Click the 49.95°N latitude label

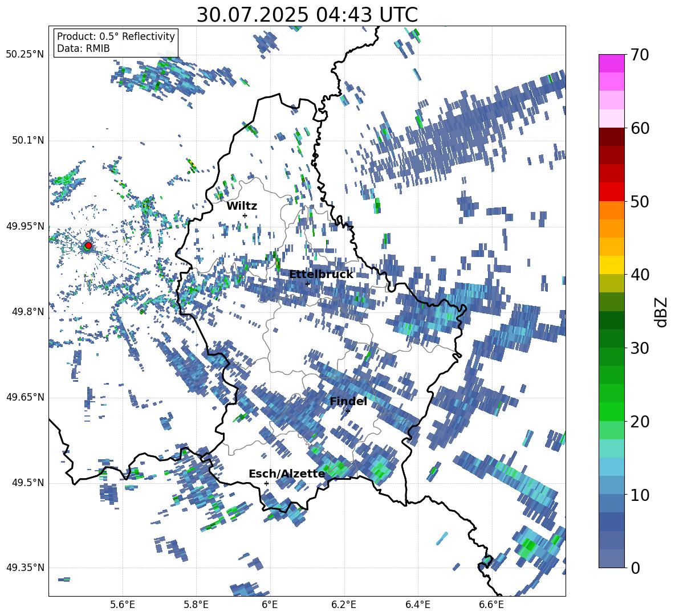pos(25,226)
